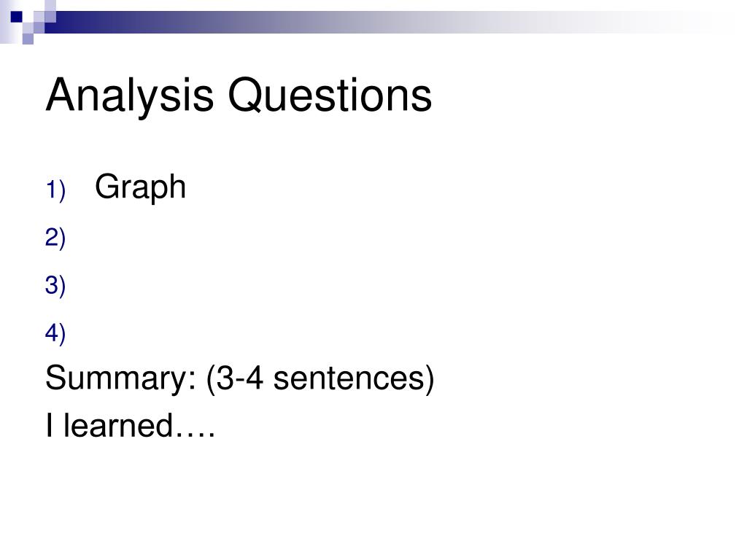Viewport: 747px width, 560px height.
Task: Click the "1)" list number
Action: (x=55, y=190)
